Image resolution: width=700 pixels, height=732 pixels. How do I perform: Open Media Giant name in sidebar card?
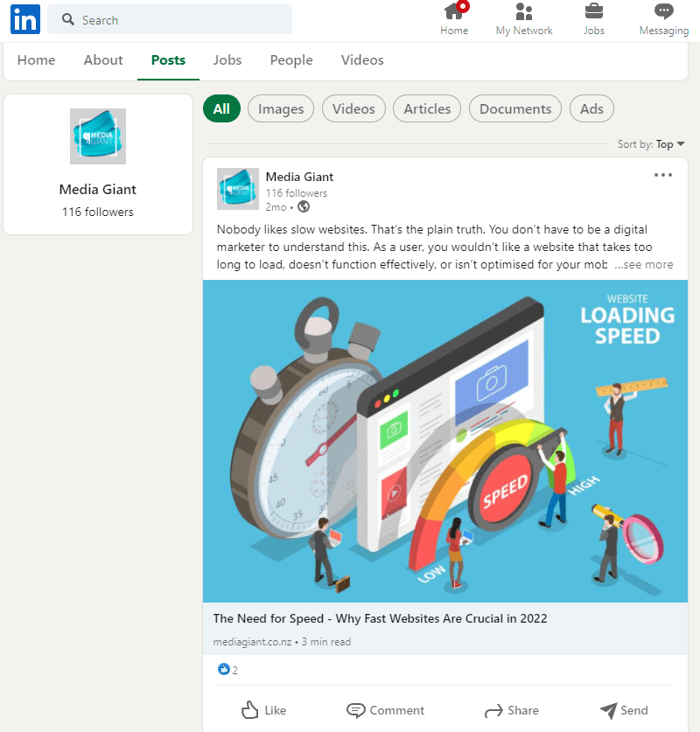pyautogui.click(x=98, y=190)
